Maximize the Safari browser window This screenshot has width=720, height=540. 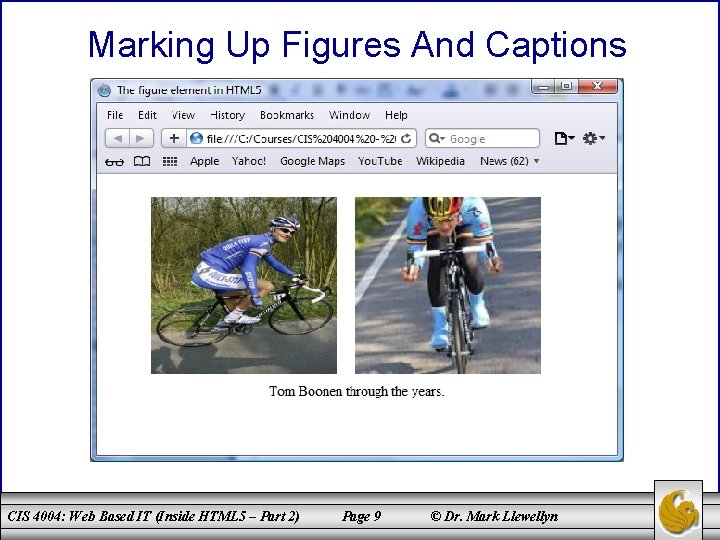coord(567,86)
